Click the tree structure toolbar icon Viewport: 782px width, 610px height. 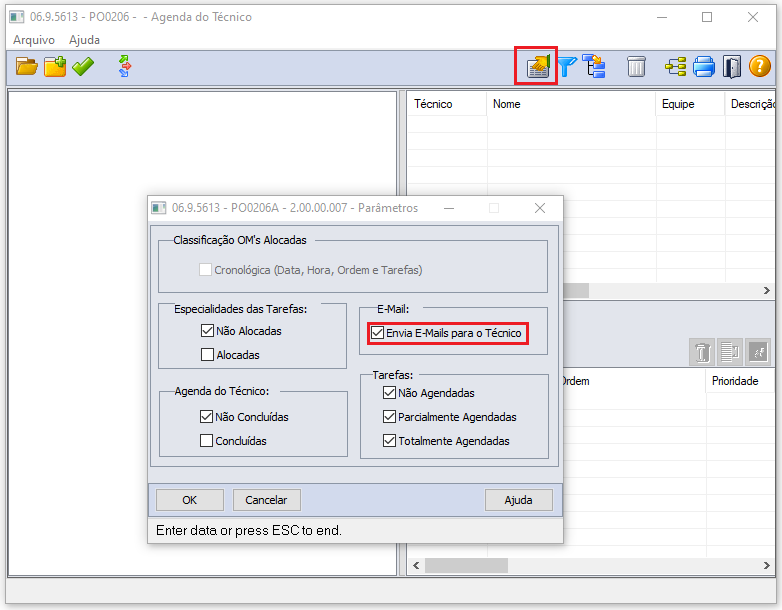coord(594,66)
